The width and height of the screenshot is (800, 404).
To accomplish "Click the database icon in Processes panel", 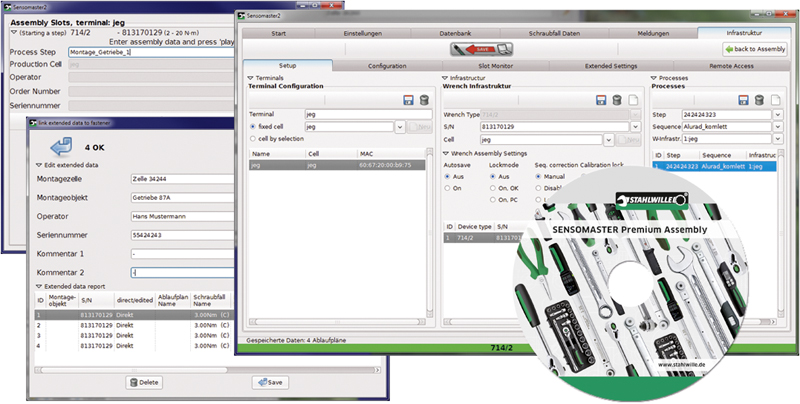I will point(760,101).
